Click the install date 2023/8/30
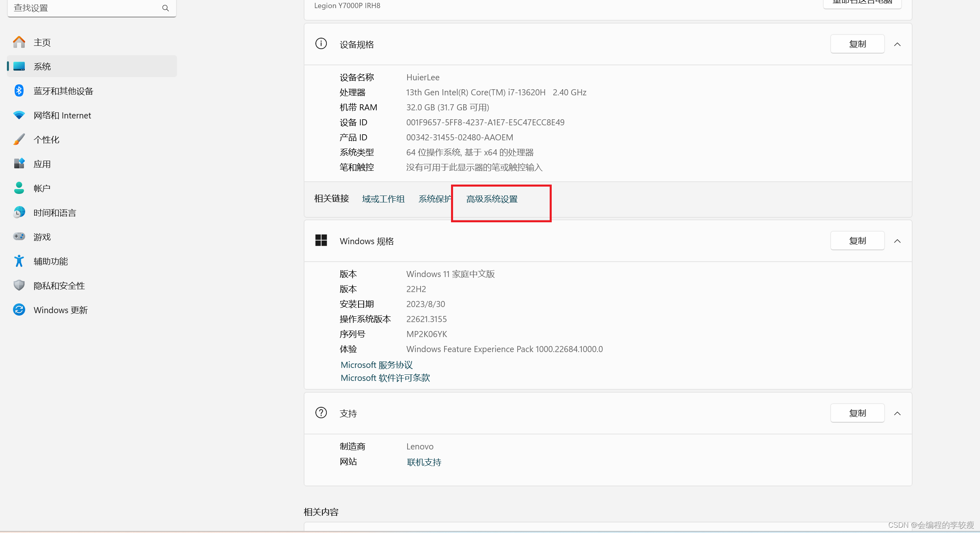 tap(425, 304)
